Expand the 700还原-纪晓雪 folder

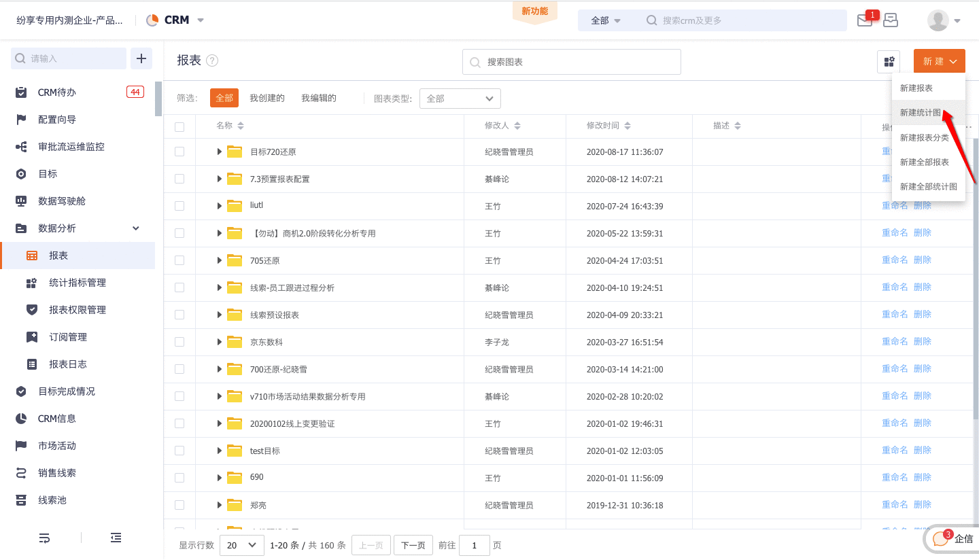(220, 369)
